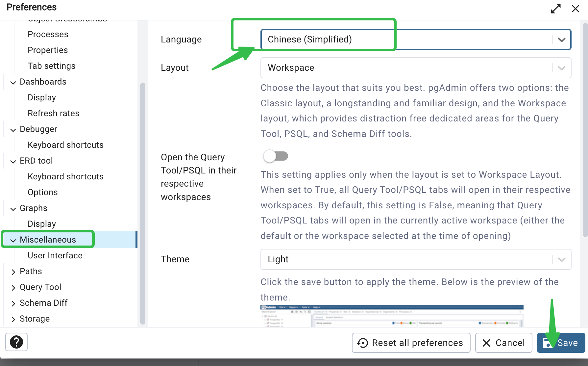Click the settings pane vertical scrollbar

tap(585, 130)
